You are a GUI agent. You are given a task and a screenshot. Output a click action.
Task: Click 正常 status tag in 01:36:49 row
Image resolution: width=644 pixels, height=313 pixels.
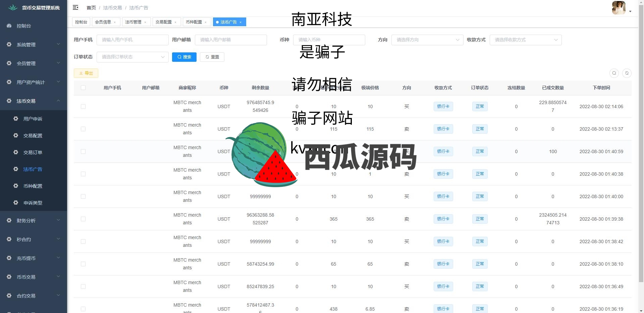tap(480, 286)
